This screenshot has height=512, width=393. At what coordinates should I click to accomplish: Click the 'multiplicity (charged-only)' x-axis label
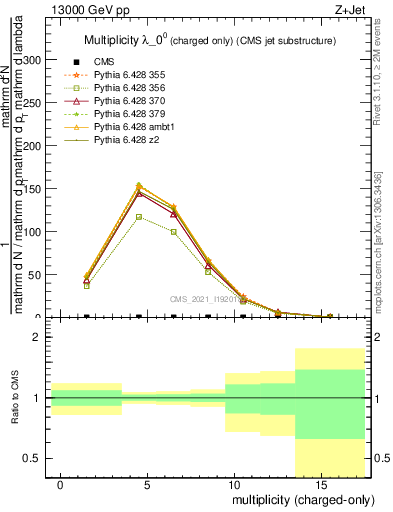(303, 500)
